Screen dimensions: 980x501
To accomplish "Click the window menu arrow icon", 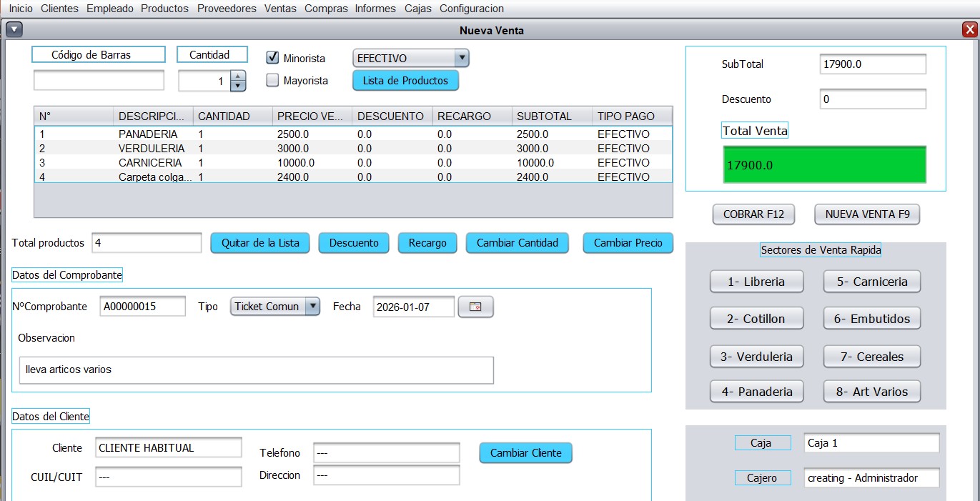I will (14, 30).
